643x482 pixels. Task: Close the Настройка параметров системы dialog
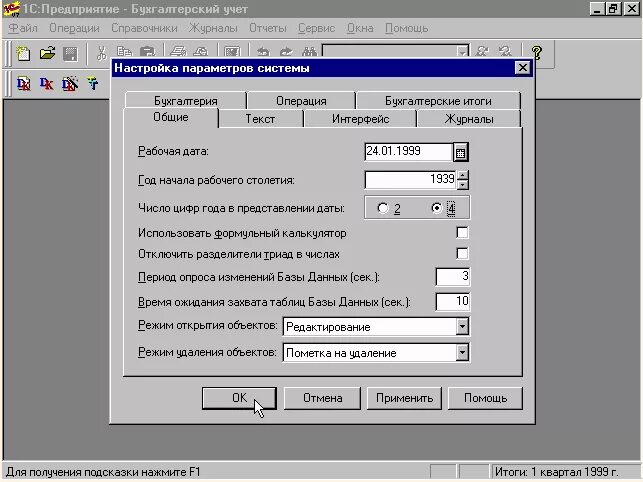click(x=522, y=68)
